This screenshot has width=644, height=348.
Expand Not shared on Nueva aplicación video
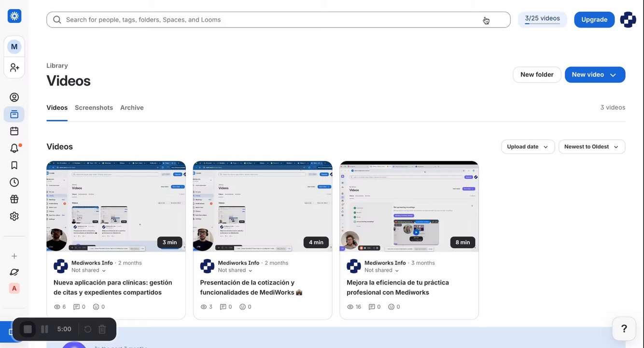pyautogui.click(x=89, y=271)
